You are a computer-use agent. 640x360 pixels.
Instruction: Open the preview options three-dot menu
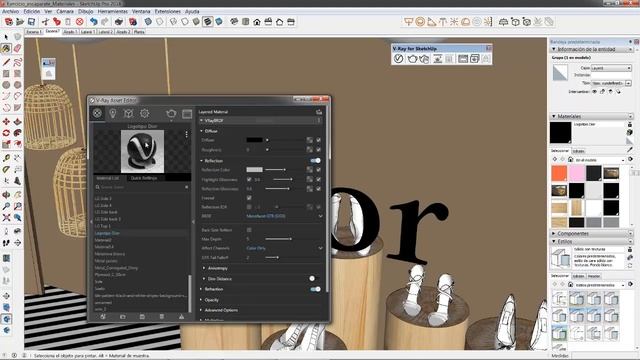tap(187, 134)
